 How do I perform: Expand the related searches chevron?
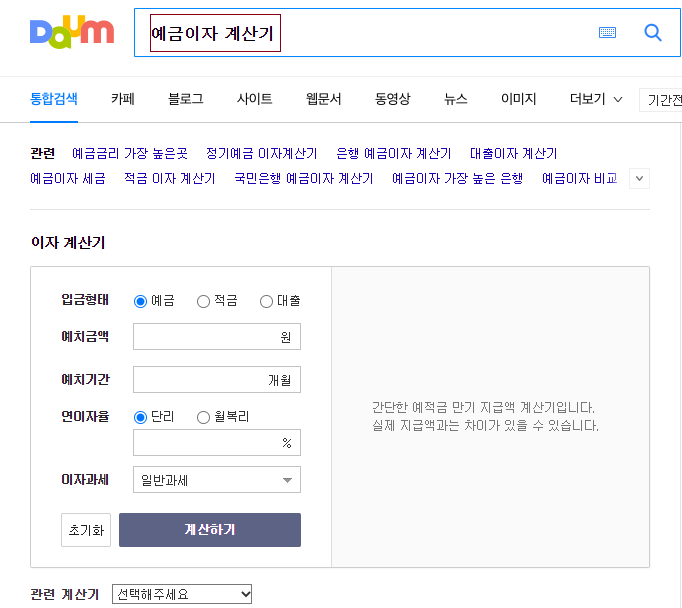pyautogui.click(x=639, y=179)
